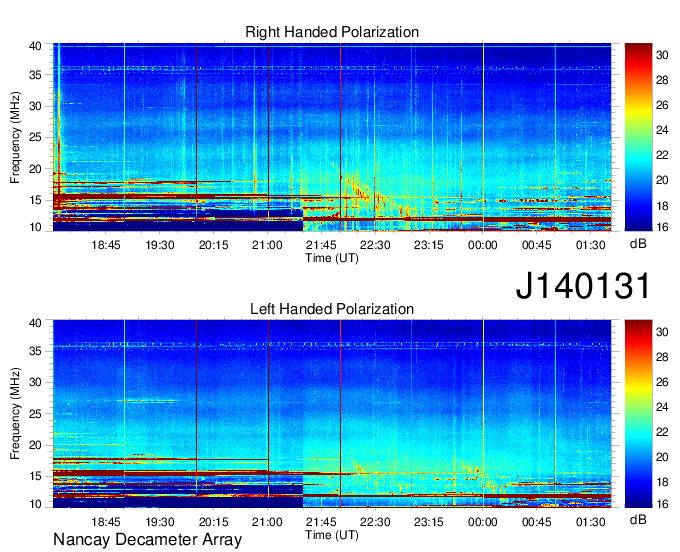This screenshot has height=552, width=680.
Task: Click the "30" value on Left Handed colorbar
Action: pyautogui.click(x=662, y=332)
